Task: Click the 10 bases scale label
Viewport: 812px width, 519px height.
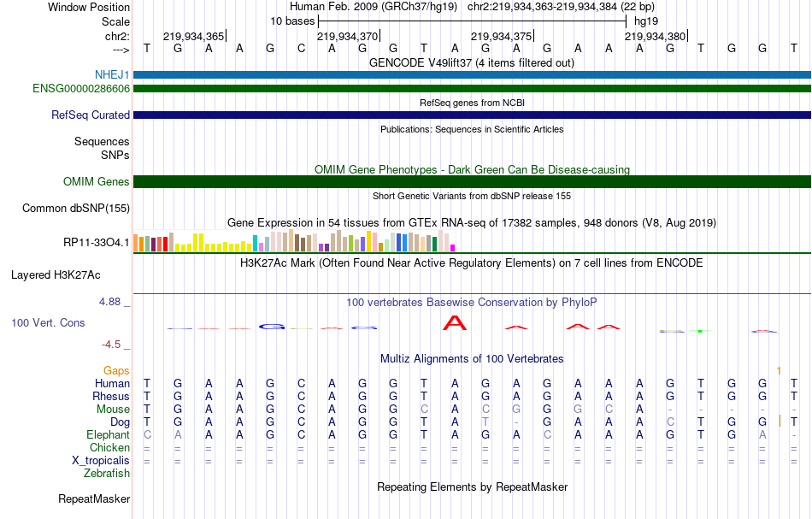Action: tap(292, 21)
